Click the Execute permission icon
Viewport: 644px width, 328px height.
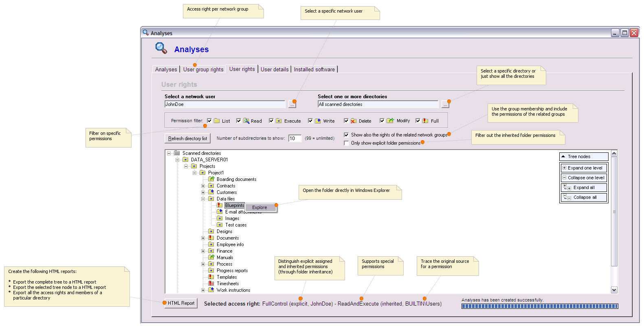coord(279,121)
